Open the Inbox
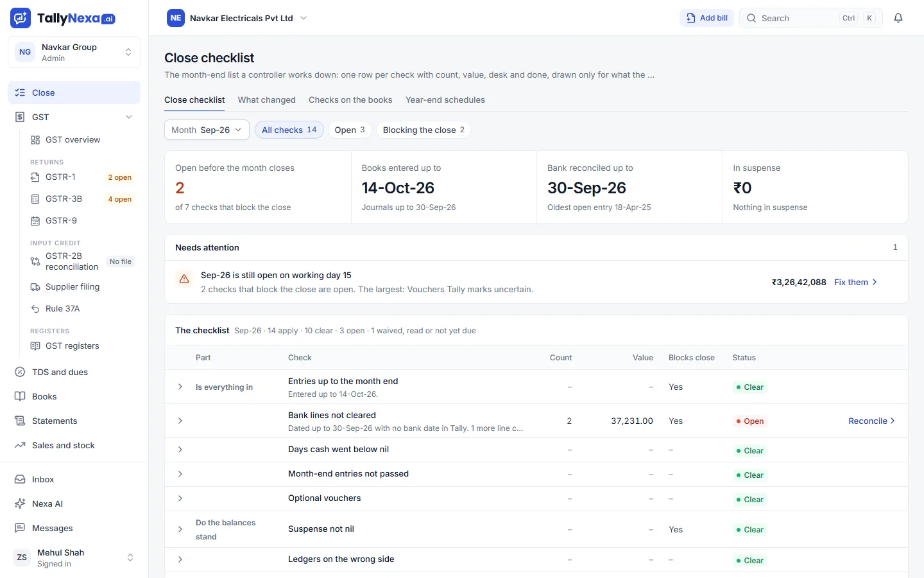This screenshot has width=924, height=578. (74, 479)
